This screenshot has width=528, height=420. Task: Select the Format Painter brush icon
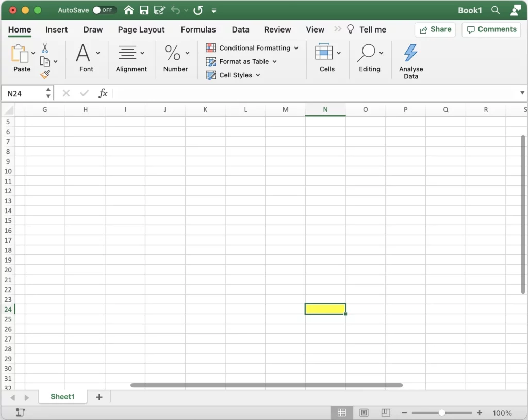tap(45, 75)
